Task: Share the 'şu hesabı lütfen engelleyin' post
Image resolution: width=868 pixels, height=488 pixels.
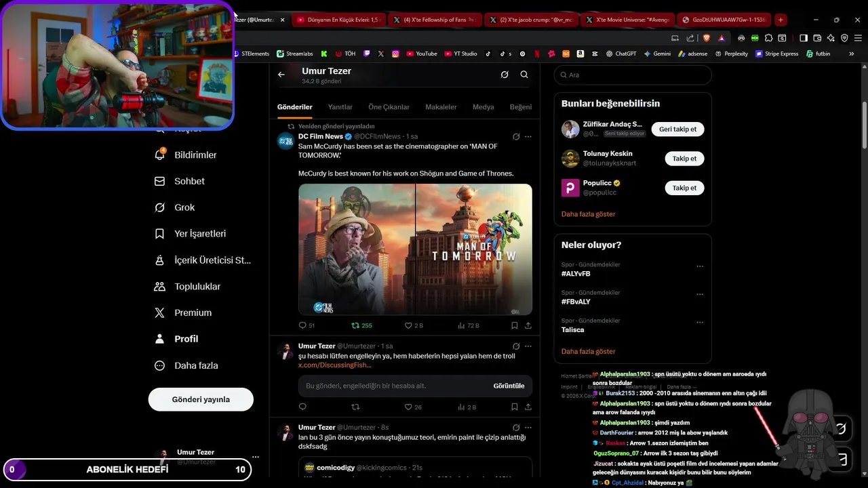Action: click(x=528, y=407)
